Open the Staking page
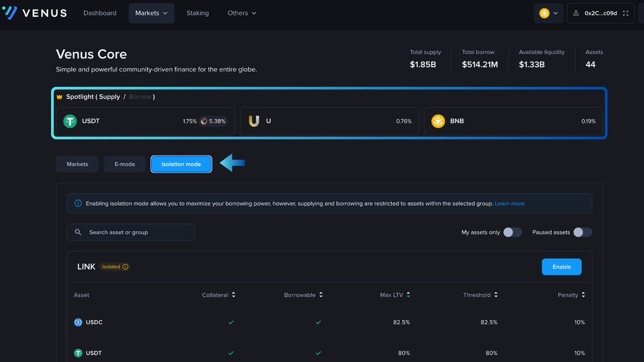The width and height of the screenshot is (644, 362). click(197, 13)
